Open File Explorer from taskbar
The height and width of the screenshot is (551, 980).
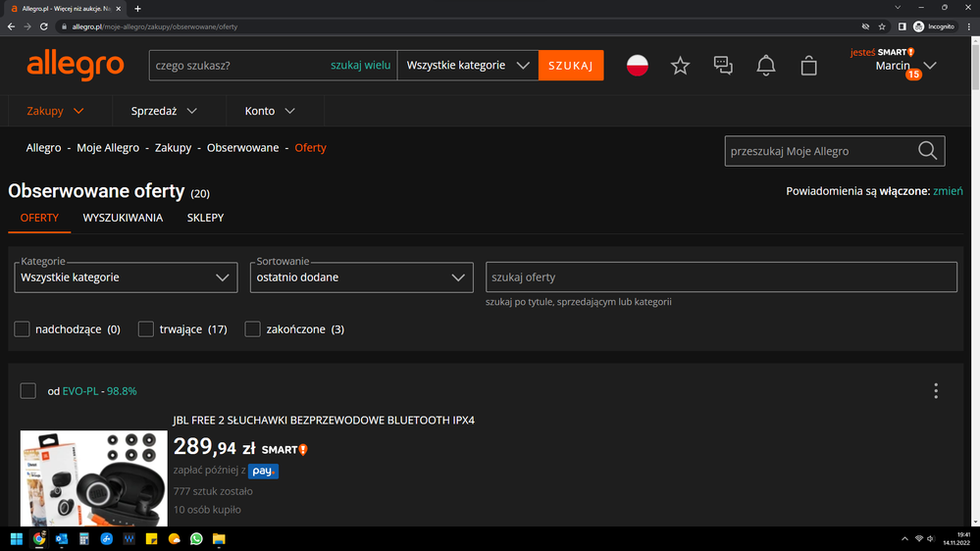point(219,538)
